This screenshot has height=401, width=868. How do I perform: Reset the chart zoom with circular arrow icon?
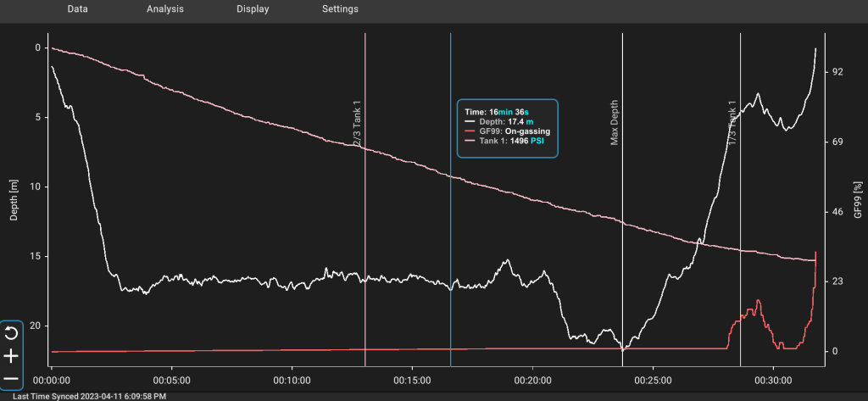(x=11, y=333)
